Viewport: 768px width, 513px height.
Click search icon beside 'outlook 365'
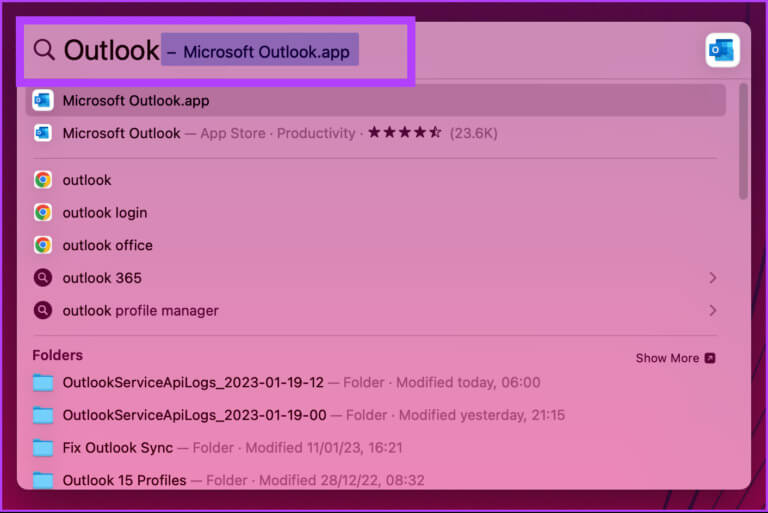click(43, 278)
